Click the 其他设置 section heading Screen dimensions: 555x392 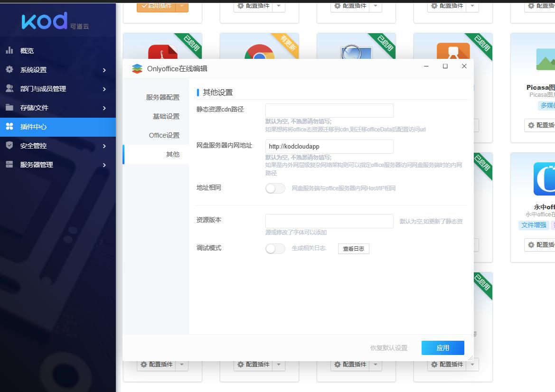click(x=218, y=93)
